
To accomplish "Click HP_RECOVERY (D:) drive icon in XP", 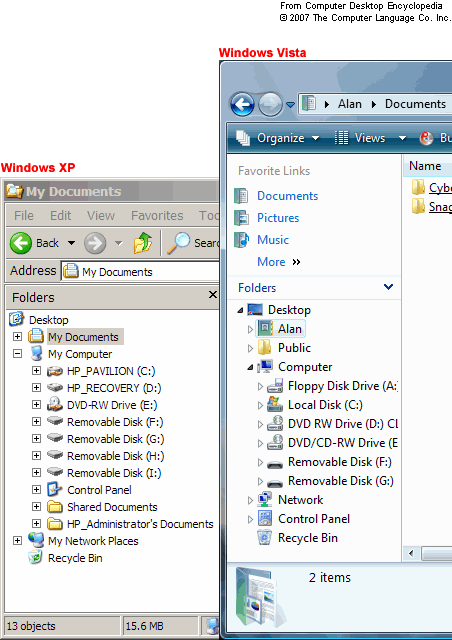I will click(x=55, y=388).
